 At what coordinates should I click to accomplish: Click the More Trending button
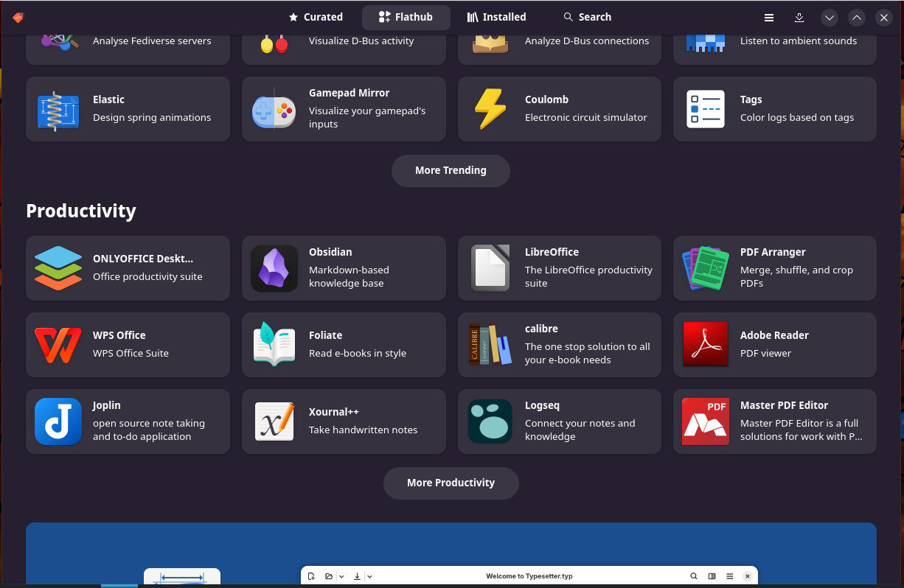point(451,170)
